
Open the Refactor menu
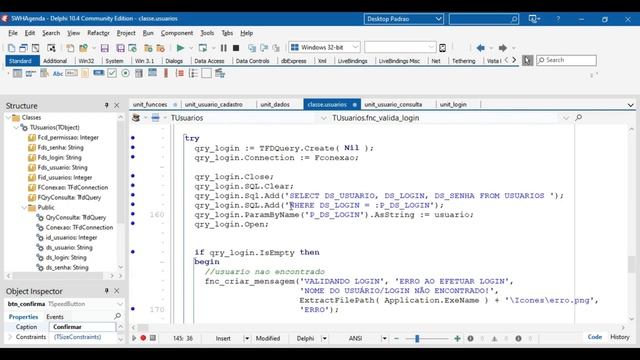(x=98, y=33)
